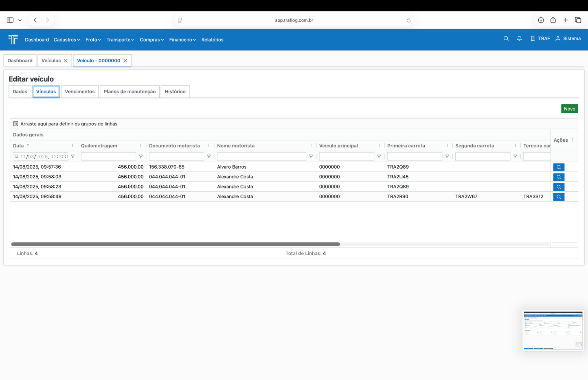Click the horizontal grid scrollbar
This screenshot has width=588, height=380.
tap(175, 244)
